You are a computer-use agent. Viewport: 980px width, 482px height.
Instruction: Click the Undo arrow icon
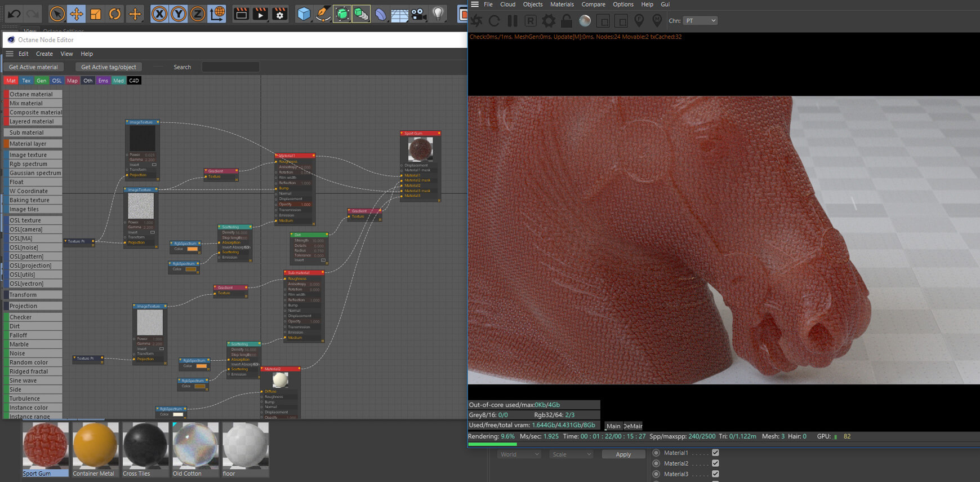click(x=14, y=14)
